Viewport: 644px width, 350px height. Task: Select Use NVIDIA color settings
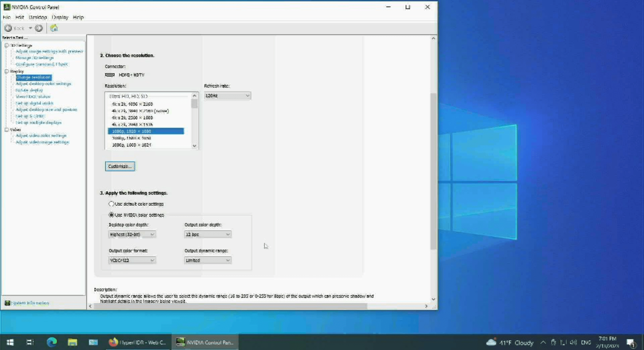tap(111, 215)
